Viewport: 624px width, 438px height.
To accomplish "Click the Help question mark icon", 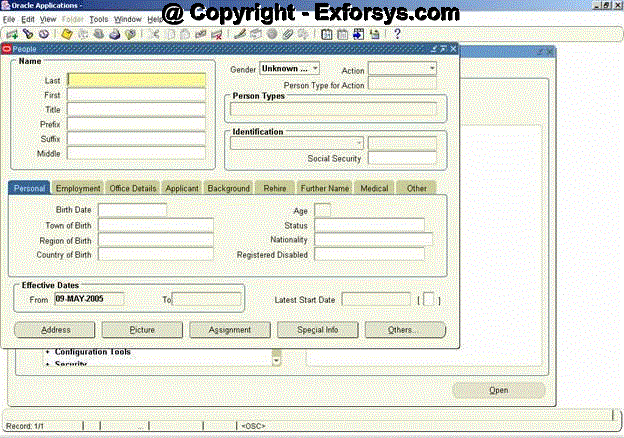I will [x=397, y=33].
